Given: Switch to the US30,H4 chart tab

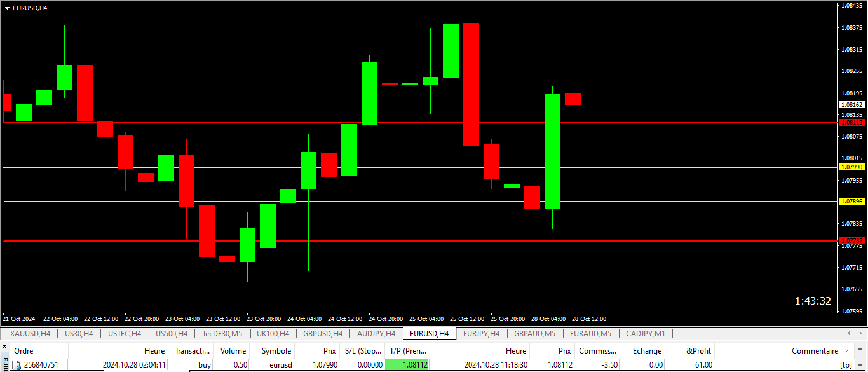Looking at the screenshot, I should 79,333.
